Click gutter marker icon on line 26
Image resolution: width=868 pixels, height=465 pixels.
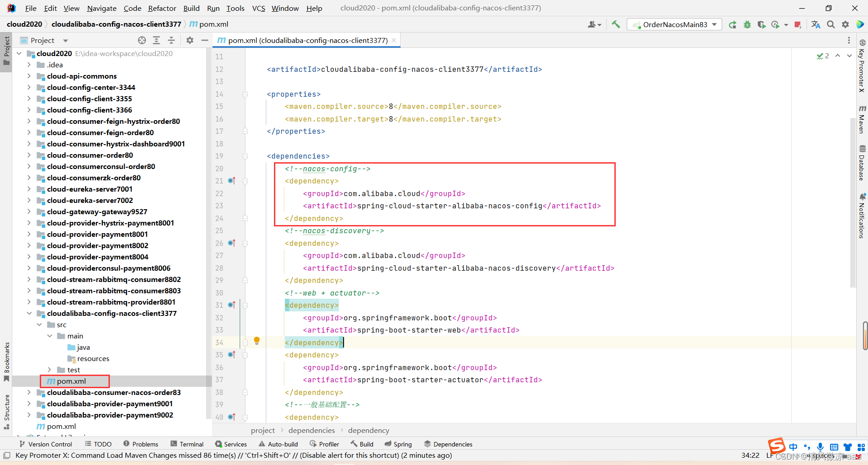click(x=232, y=243)
